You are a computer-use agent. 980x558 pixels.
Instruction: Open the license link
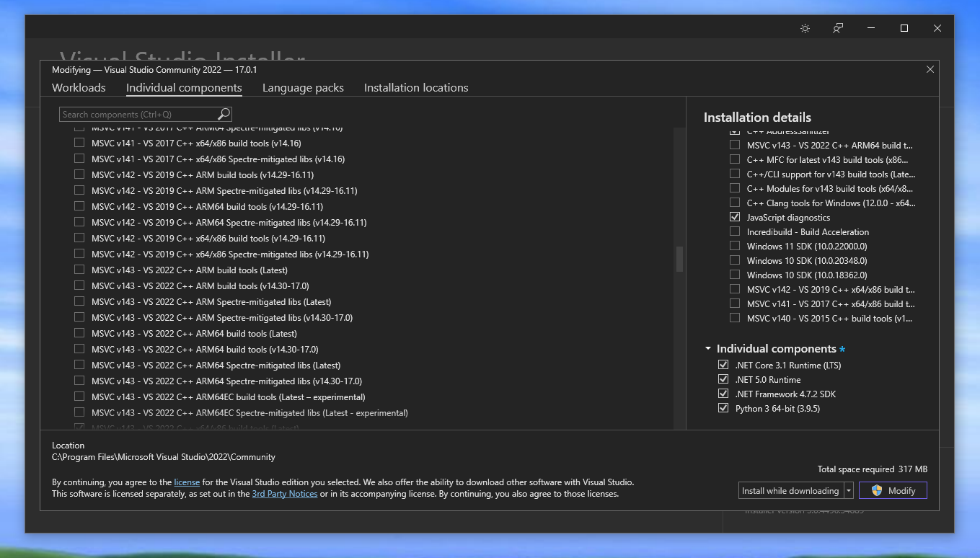coord(187,482)
